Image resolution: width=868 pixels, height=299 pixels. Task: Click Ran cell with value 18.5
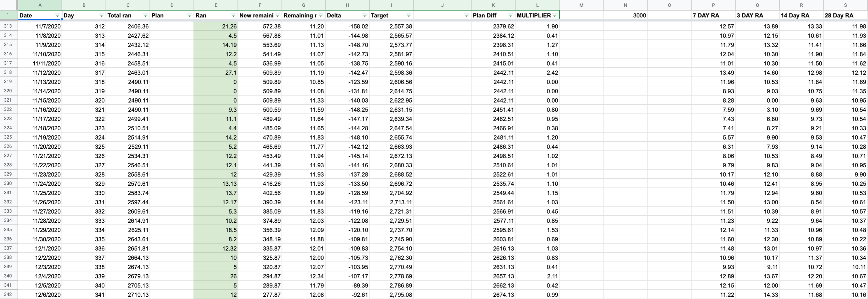click(216, 230)
